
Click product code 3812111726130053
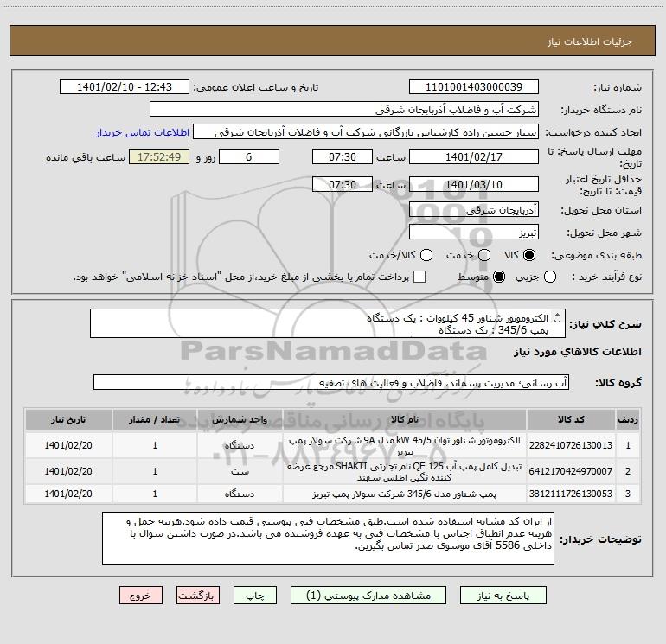(x=571, y=494)
